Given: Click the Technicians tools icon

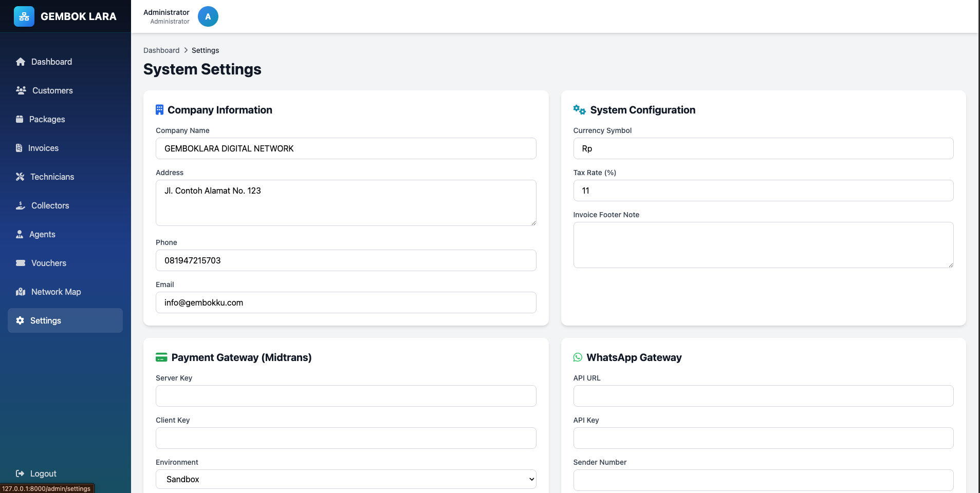Looking at the screenshot, I should (20, 177).
